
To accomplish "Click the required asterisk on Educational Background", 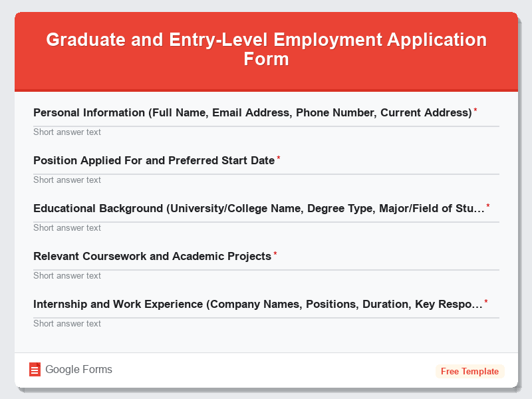I will 487,204.
